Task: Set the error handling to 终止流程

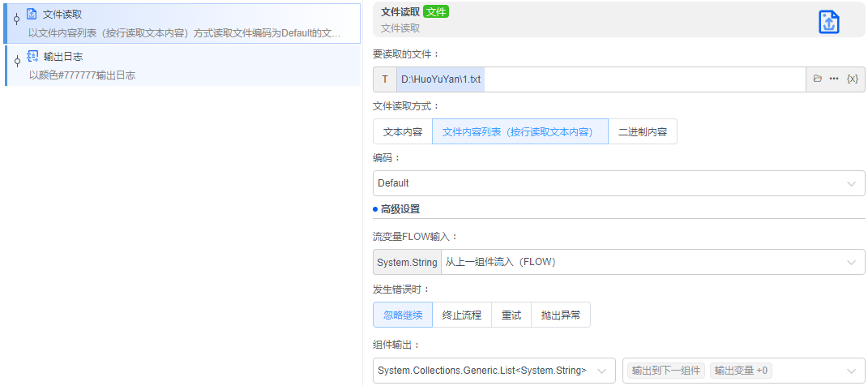Action: [462, 315]
